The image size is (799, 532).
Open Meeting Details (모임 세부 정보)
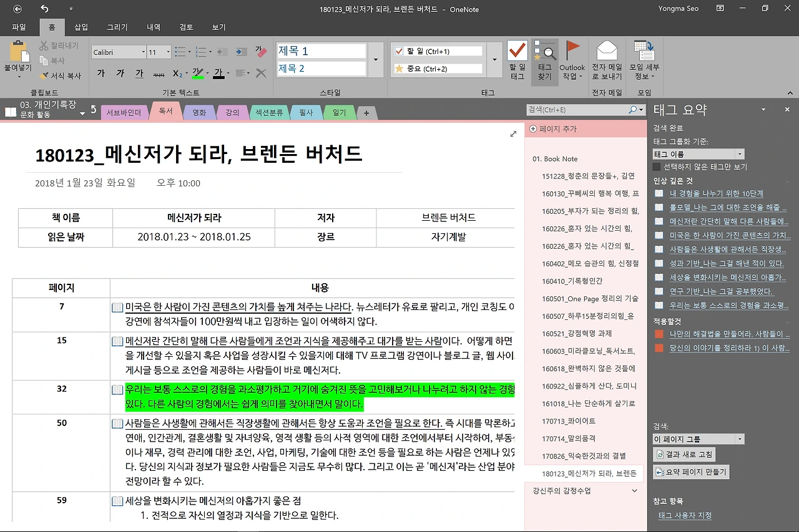pyautogui.click(x=644, y=60)
